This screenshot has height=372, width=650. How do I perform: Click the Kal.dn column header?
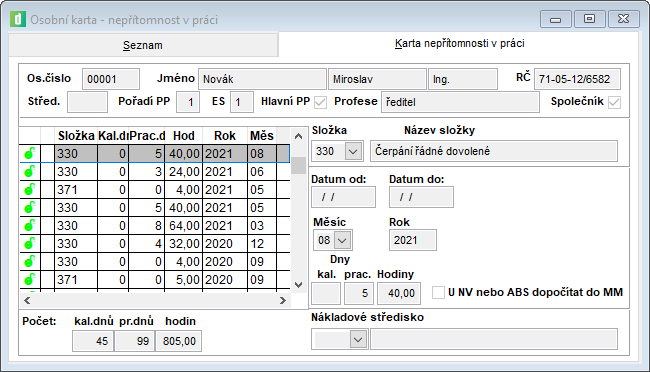point(113,136)
